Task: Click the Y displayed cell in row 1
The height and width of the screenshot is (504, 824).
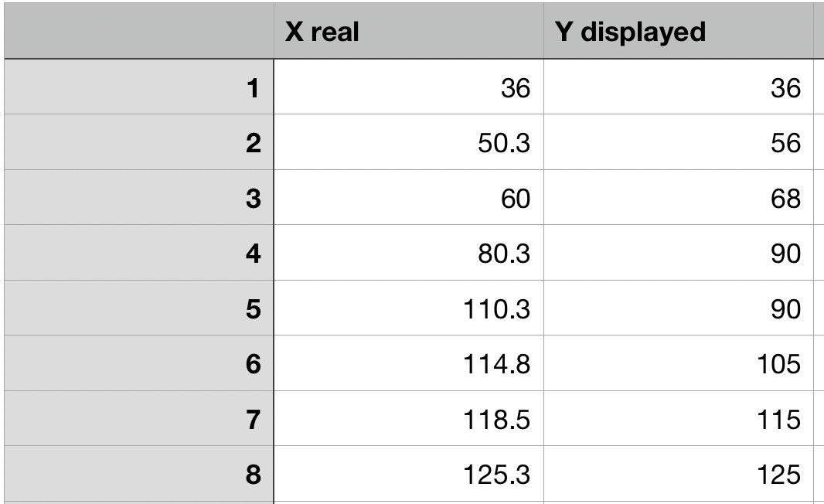Action: pos(678,89)
